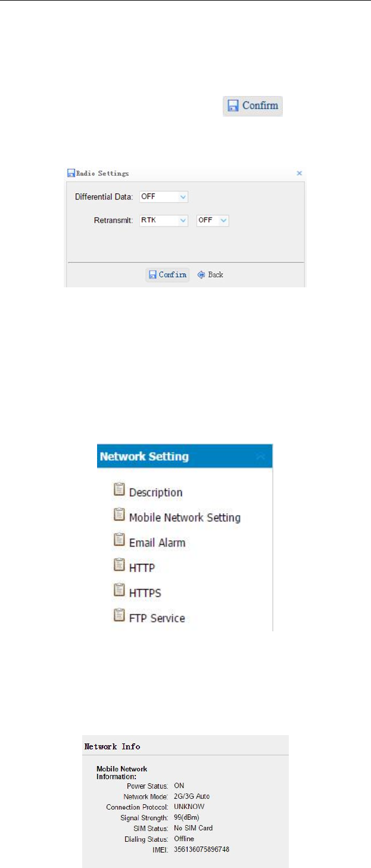The width and height of the screenshot is (371, 868).
Task: Click the HTTP clipboard icon
Action: 119,566
